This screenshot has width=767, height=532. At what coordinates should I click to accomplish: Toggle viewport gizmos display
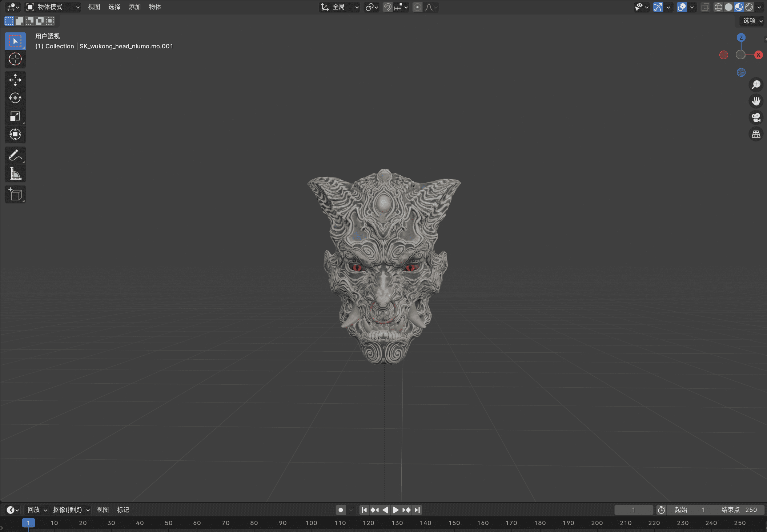pos(658,7)
